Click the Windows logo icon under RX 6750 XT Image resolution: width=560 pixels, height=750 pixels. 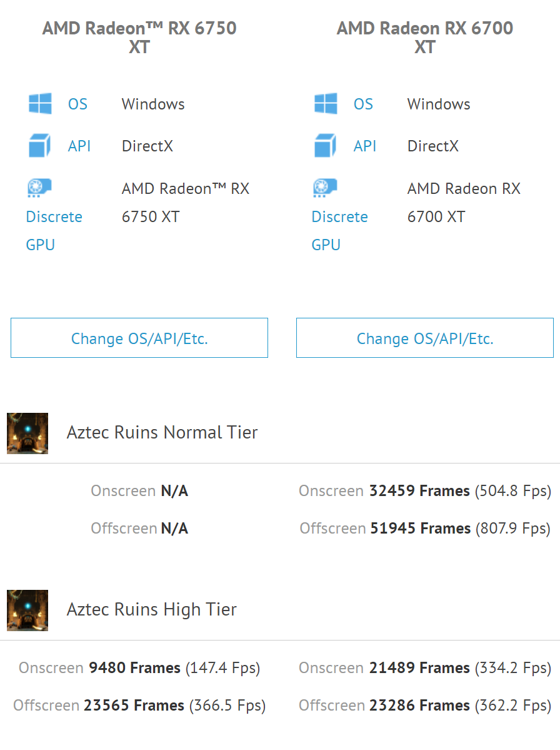pos(40,104)
